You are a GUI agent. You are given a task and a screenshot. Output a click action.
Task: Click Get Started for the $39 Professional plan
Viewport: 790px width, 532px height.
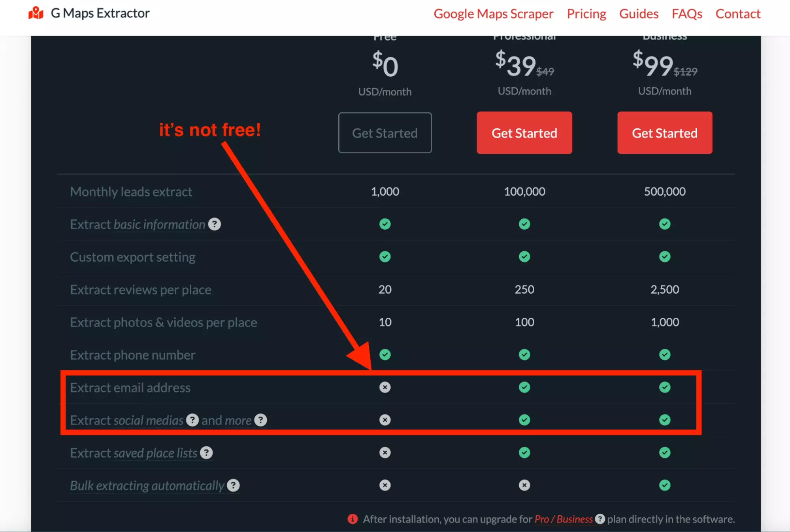tap(524, 133)
